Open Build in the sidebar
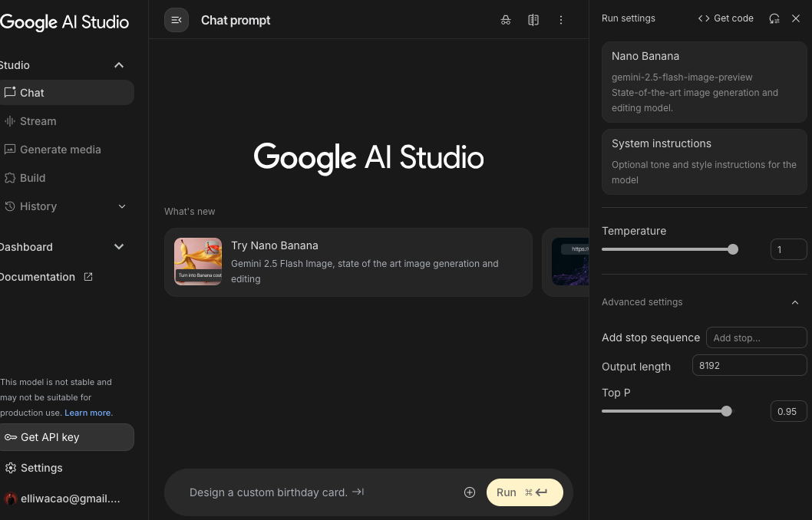The width and height of the screenshot is (812, 520). click(x=32, y=178)
